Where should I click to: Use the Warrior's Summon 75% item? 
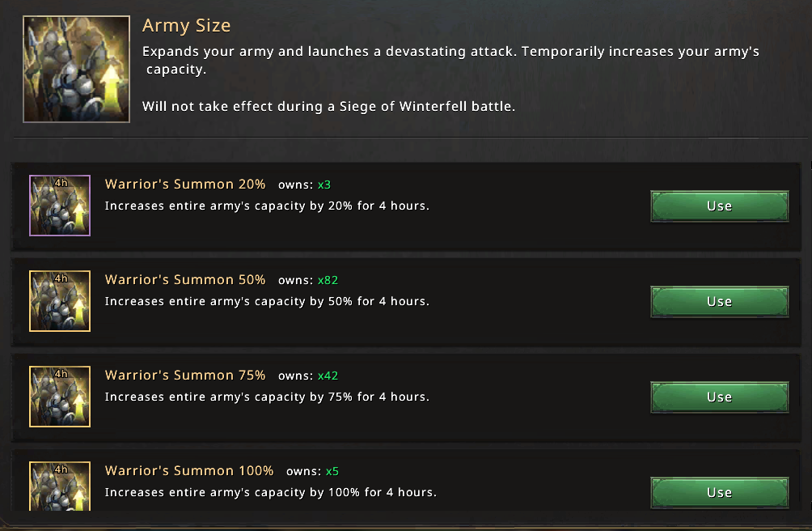[x=719, y=397]
